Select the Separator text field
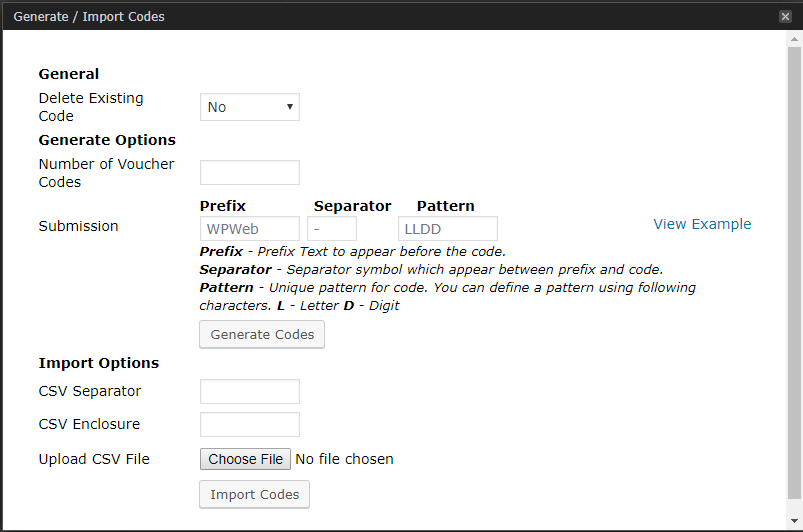The image size is (803, 532). (x=332, y=229)
